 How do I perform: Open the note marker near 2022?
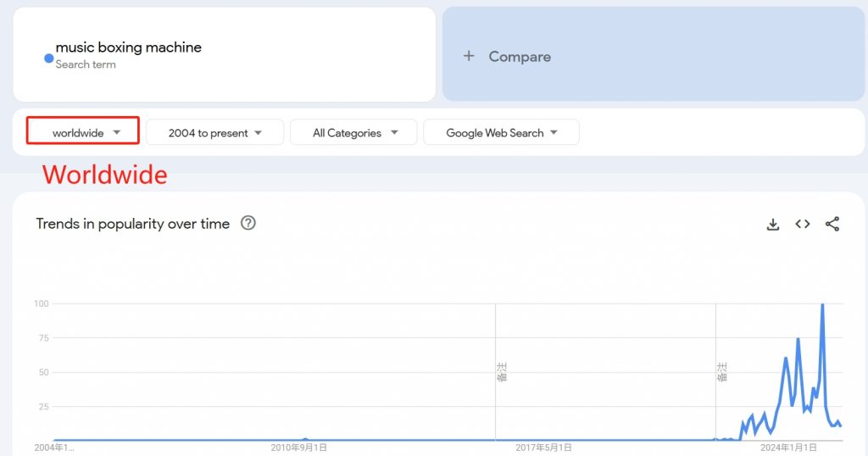tap(722, 372)
